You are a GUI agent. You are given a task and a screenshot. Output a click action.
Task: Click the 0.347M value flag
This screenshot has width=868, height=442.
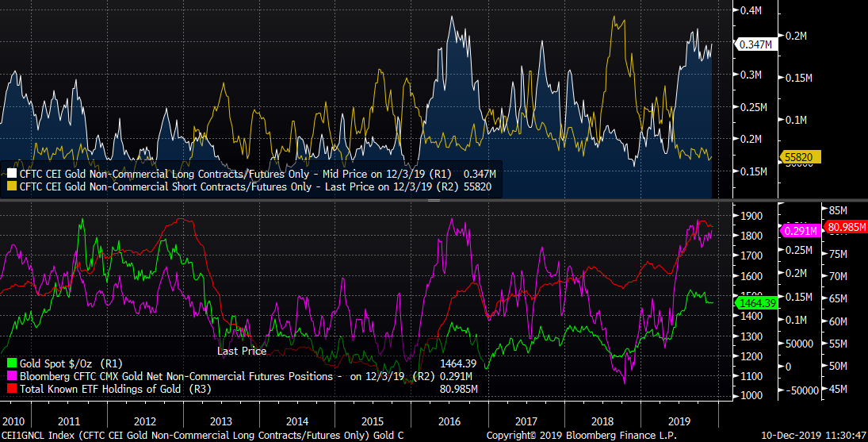click(755, 44)
